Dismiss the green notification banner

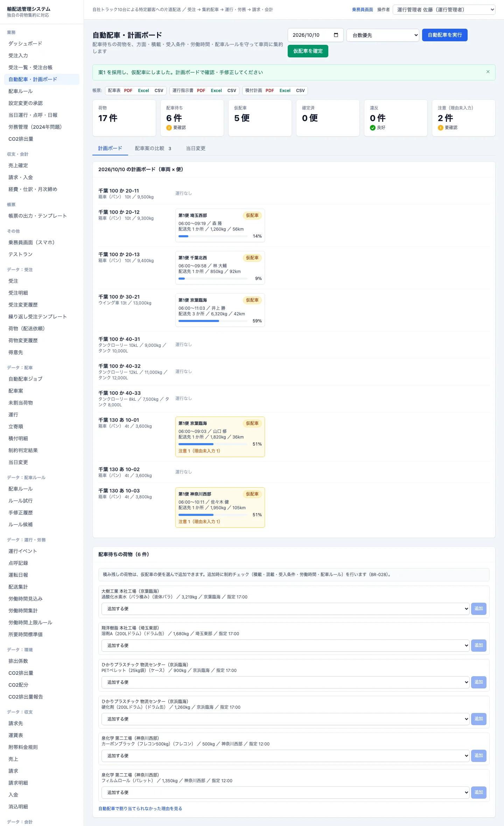(488, 72)
